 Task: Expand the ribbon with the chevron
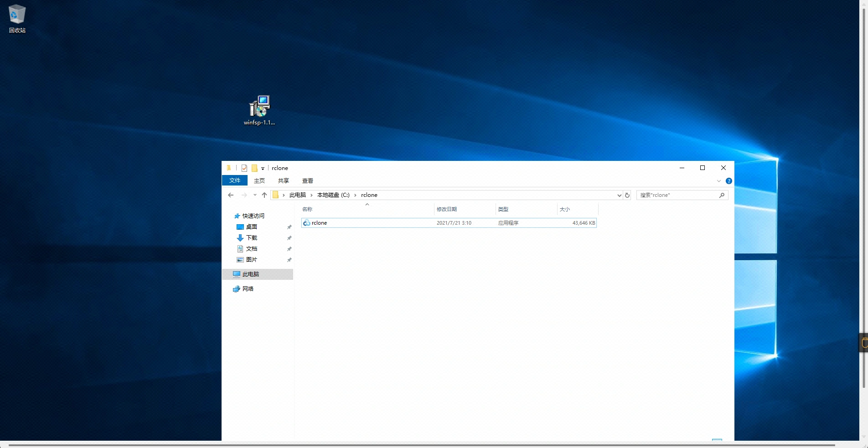point(719,181)
